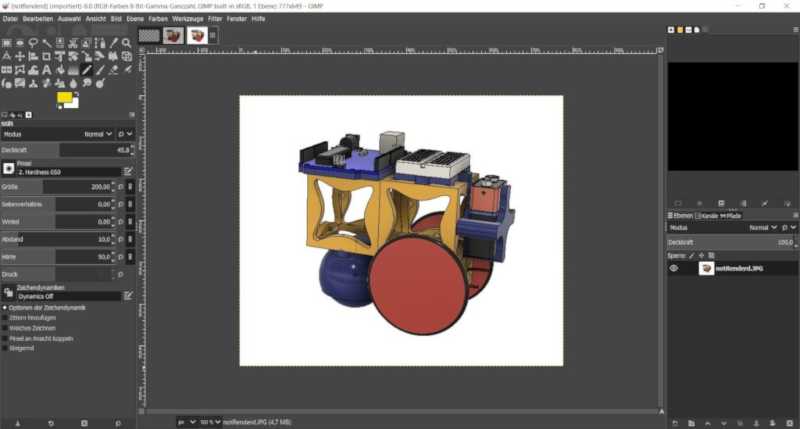Select the Free Select lasso tool
The width and height of the screenshot is (800, 429).
pyautogui.click(x=33, y=43)
